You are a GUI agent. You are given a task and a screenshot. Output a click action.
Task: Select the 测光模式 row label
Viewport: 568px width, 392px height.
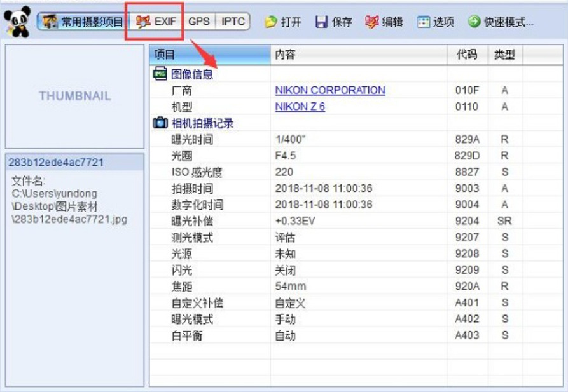tap(192, 238)
